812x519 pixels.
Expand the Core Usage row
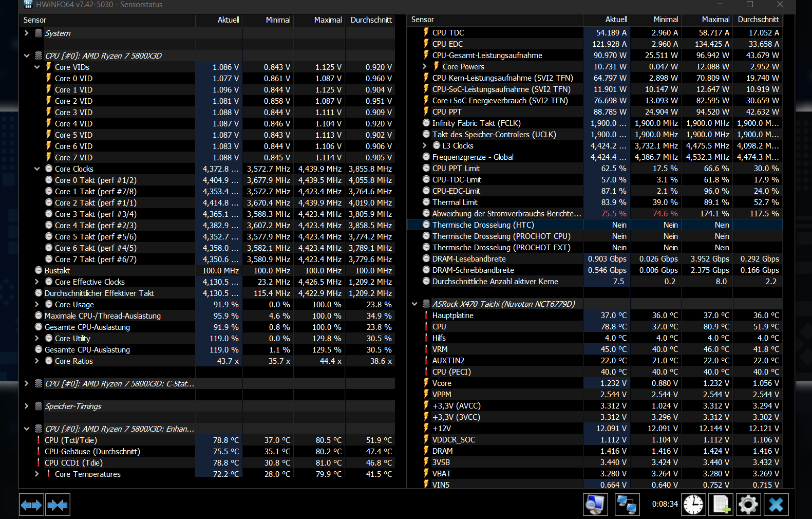coord(37,304)
